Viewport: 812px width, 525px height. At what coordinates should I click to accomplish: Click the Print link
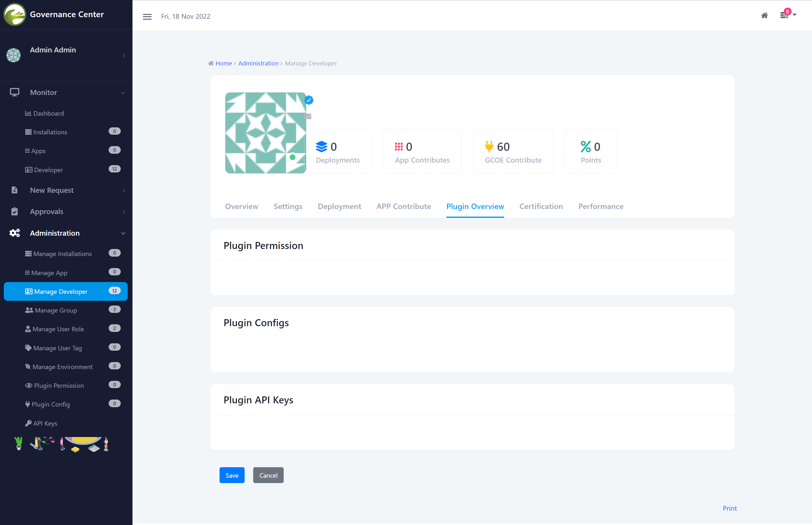(729, 508)
